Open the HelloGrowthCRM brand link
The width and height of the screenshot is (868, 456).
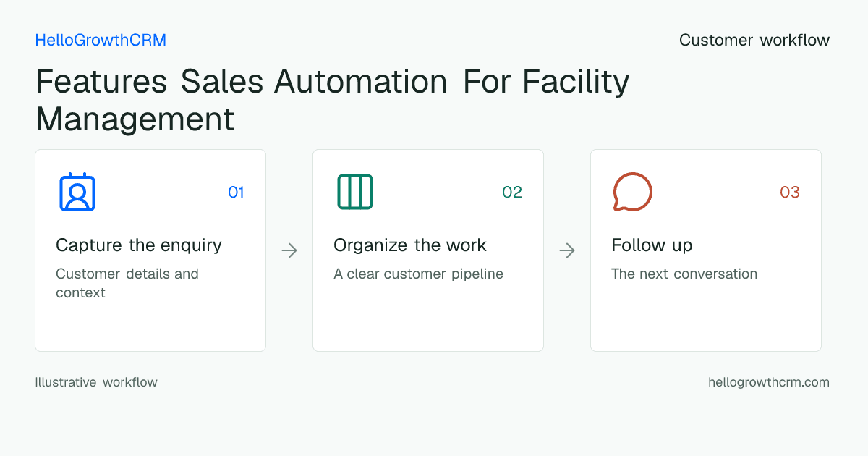coord(101,41)
